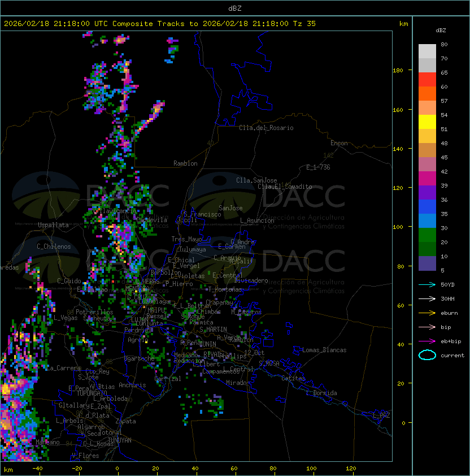
Task: Click the yellow eburn arrow in legend
Action: [x=427, y=313]
